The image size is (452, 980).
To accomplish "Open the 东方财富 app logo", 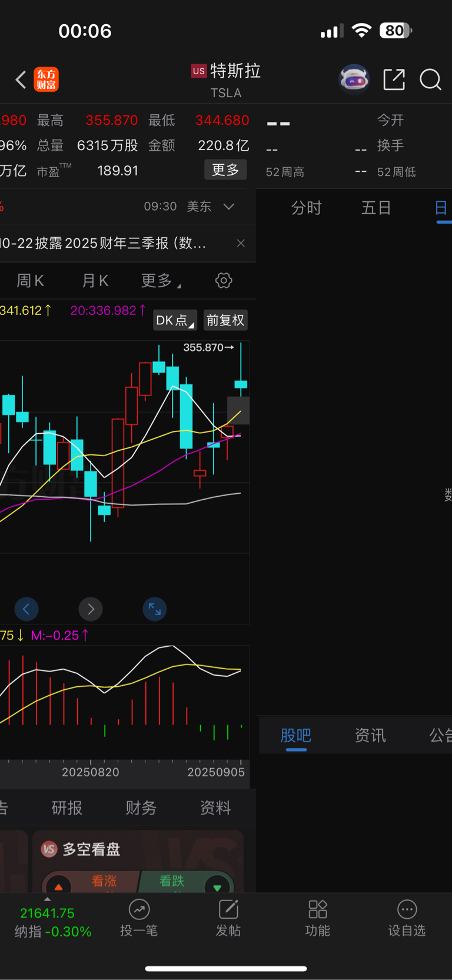I will click(x=46, y=79).
